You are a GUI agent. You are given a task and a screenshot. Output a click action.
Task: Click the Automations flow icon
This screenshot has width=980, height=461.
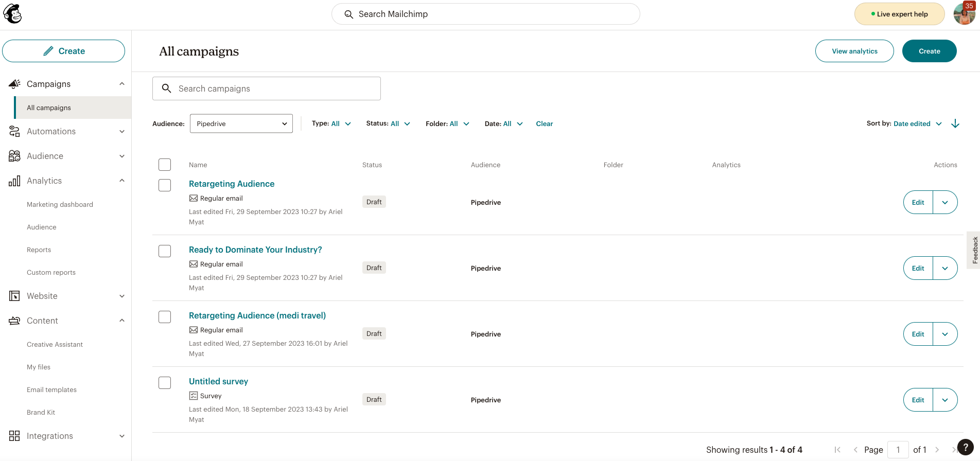[14, 131]
